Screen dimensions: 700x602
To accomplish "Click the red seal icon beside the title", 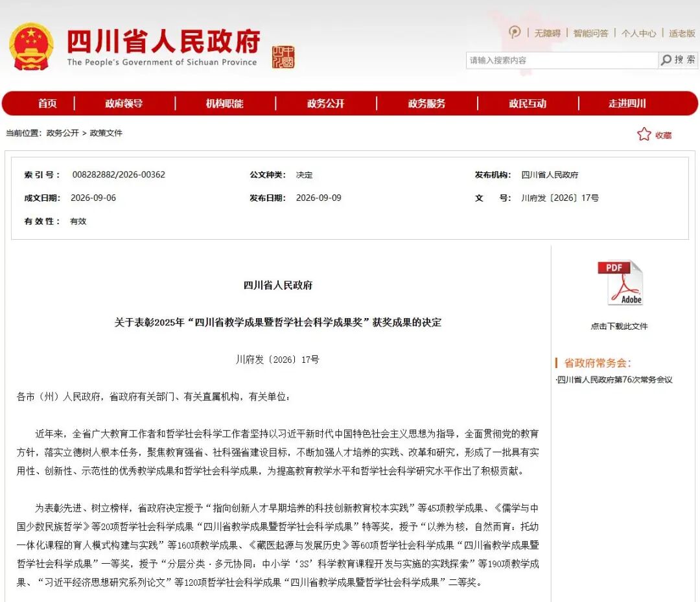I will [x=283, y=56].
